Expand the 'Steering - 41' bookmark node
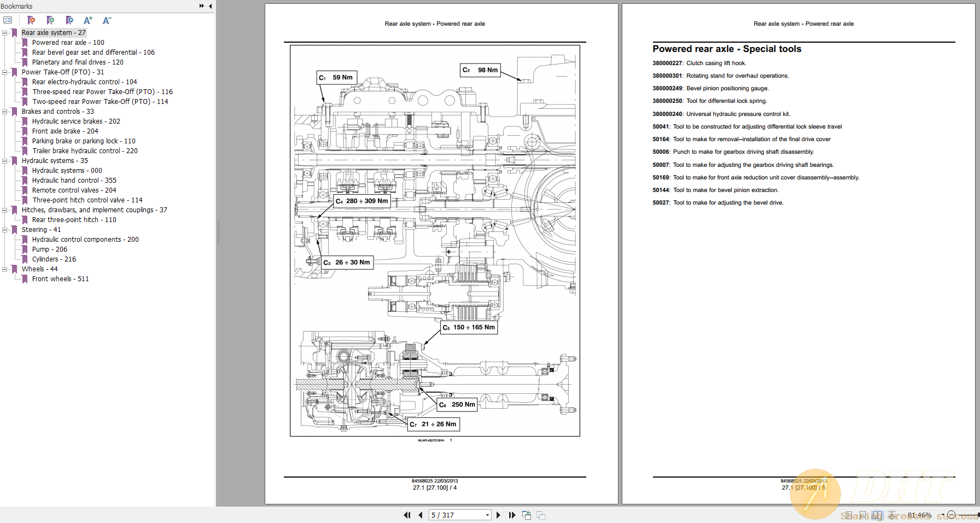Image resolution: width=980 pixels, height=523 pixels. click(4, 229)
